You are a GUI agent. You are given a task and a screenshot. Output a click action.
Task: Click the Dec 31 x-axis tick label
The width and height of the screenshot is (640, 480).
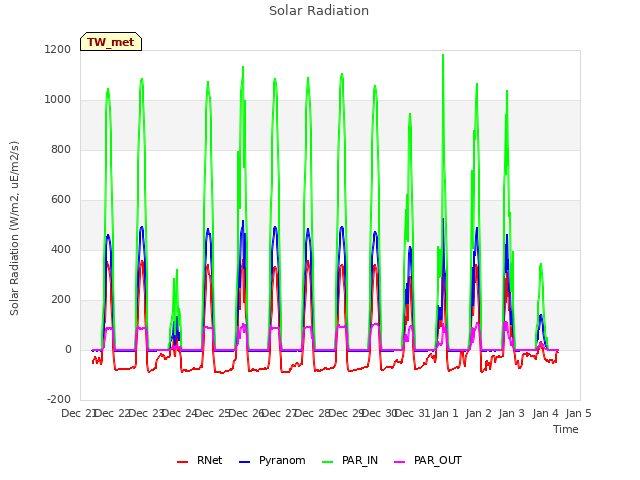[412, 413]
